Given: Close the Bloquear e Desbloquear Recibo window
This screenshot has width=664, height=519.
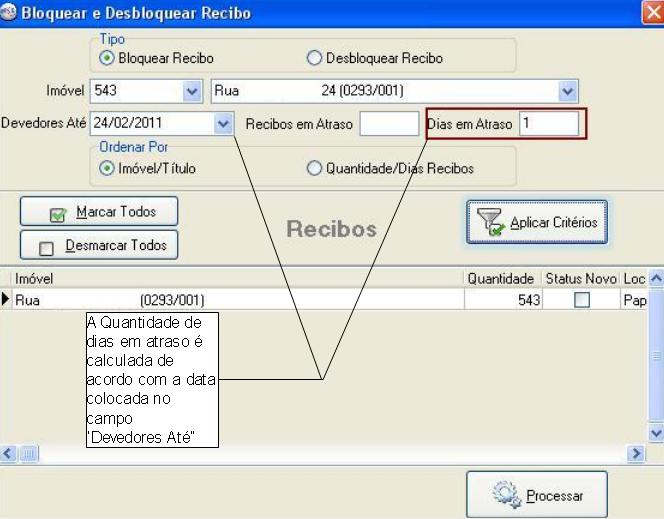Looking at the screenshot, I should [651, 13].
